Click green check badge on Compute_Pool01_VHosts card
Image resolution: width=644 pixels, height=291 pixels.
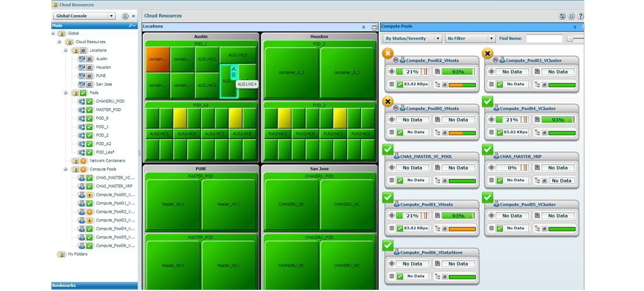387,197
